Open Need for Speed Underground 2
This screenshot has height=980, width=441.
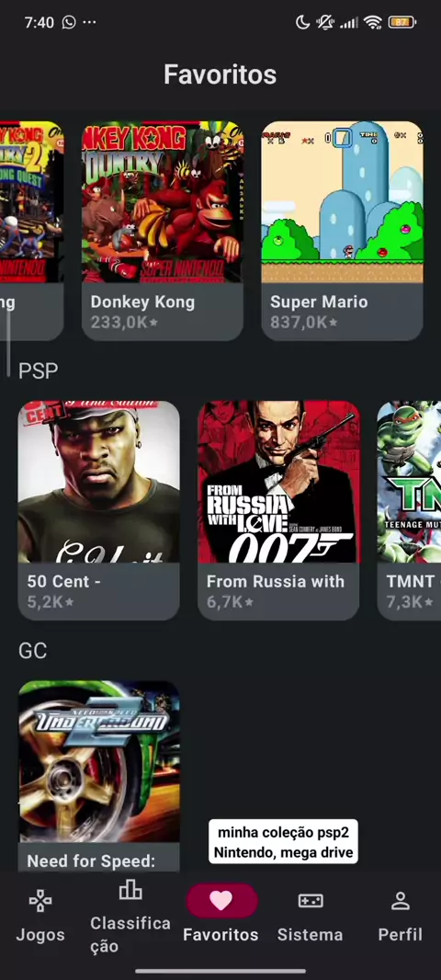98,762
